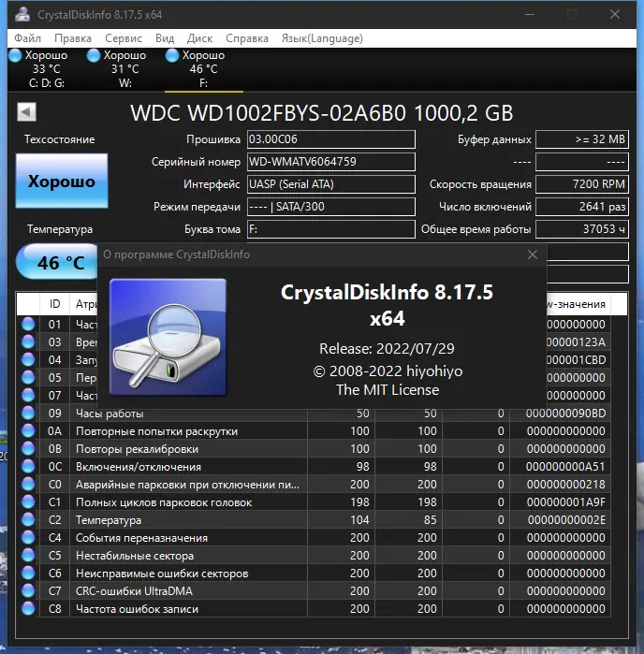This screenshot has height=654, width=644.
Task: Select the Полных циклов парковок головок row
Action: (314, 502)
